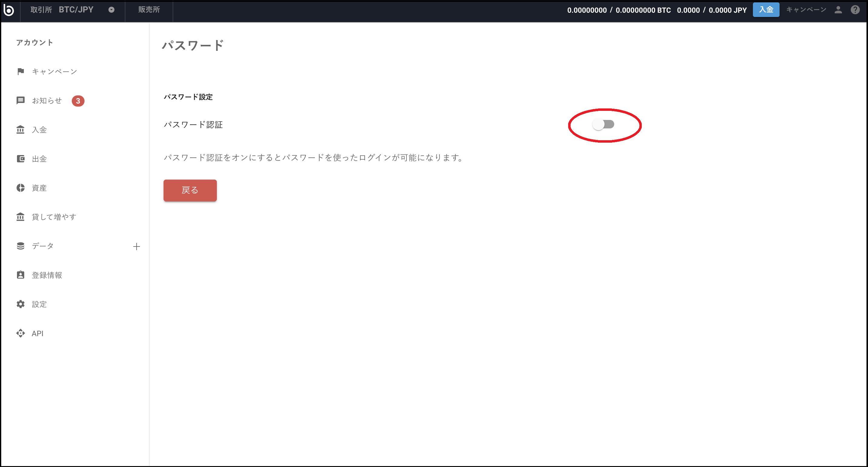Click the パスワード設定 section label

pos(188,97)
